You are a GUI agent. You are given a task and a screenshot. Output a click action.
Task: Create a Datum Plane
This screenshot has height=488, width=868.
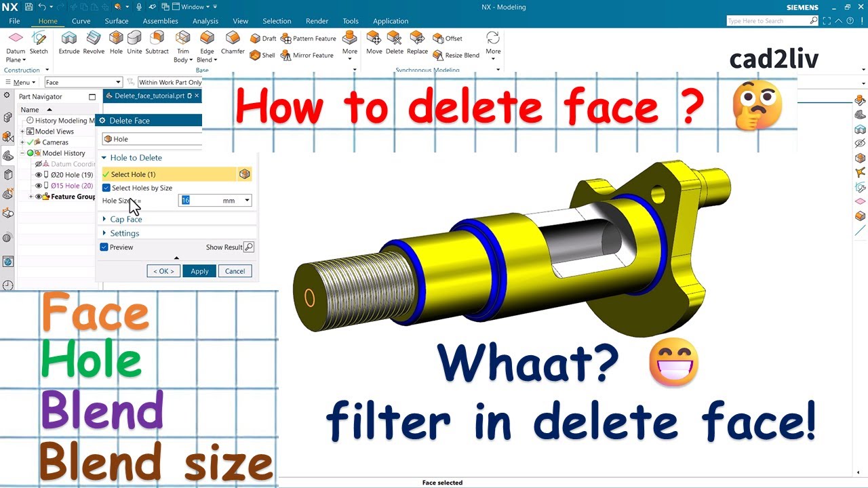(x=15, y=46)
